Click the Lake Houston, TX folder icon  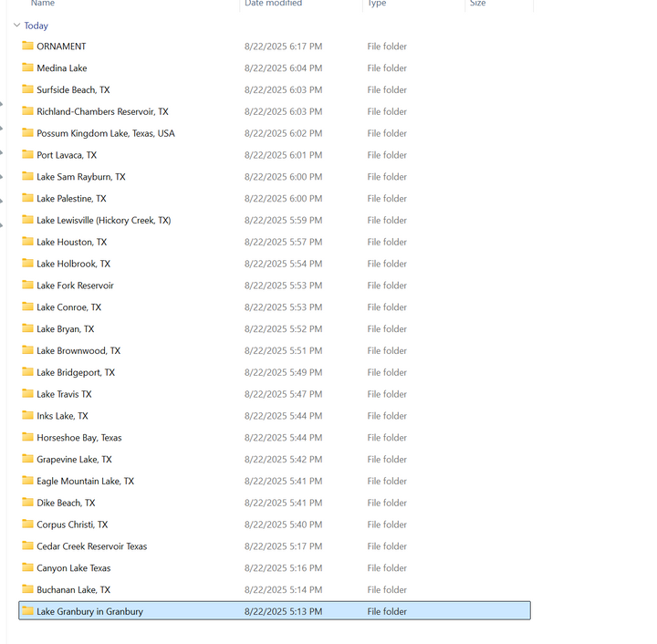[27, 242]
